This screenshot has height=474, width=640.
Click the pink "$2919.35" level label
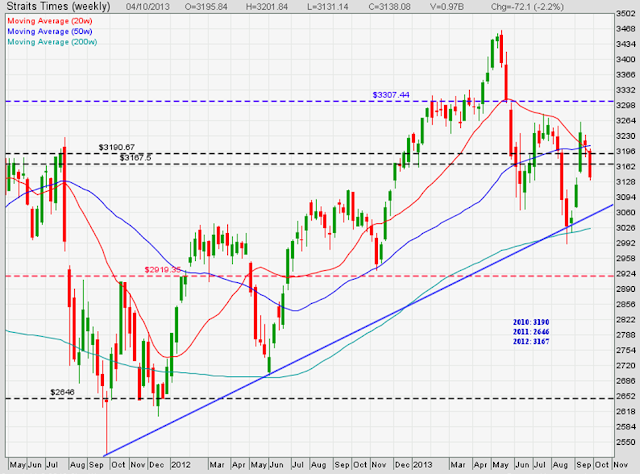pos(162,270)
